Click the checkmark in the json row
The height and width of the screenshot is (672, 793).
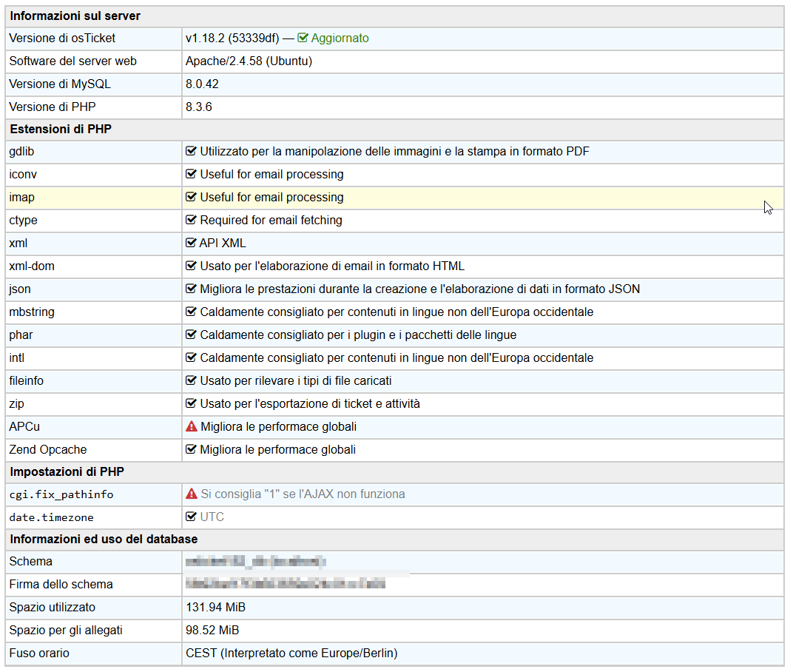pos(191,289)
